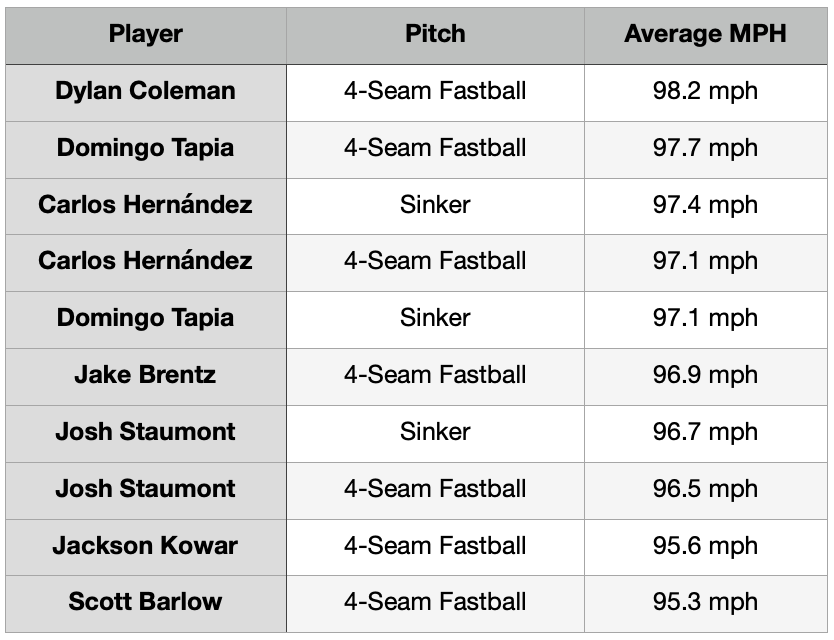
Task: Click the 97.4 mph cell
Action: point(705,205)
